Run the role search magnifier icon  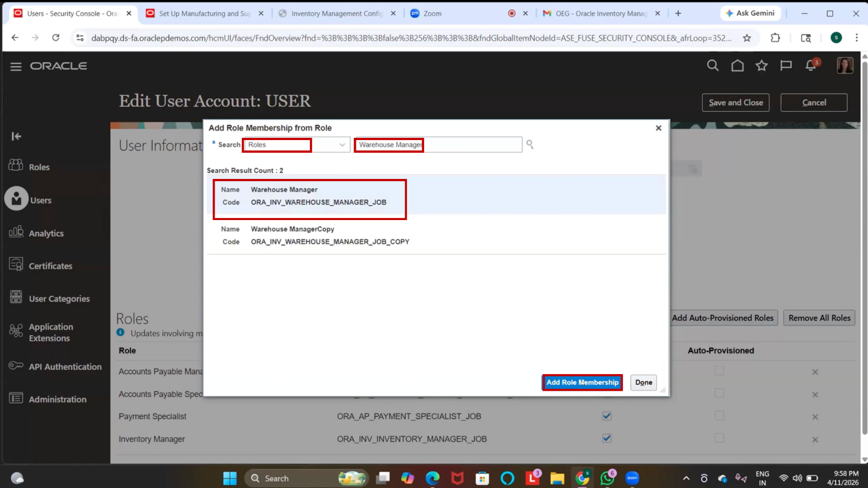click(x=530, y=145)
